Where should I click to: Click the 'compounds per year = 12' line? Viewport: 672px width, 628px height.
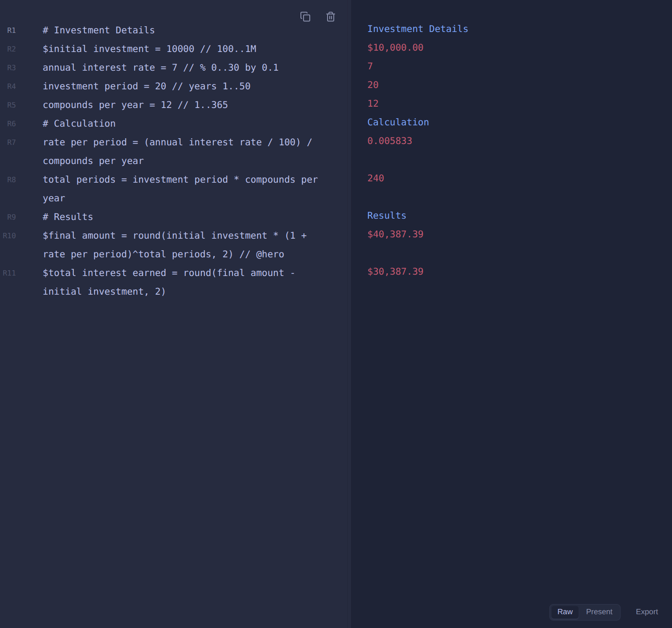click(x=135, y=105)
